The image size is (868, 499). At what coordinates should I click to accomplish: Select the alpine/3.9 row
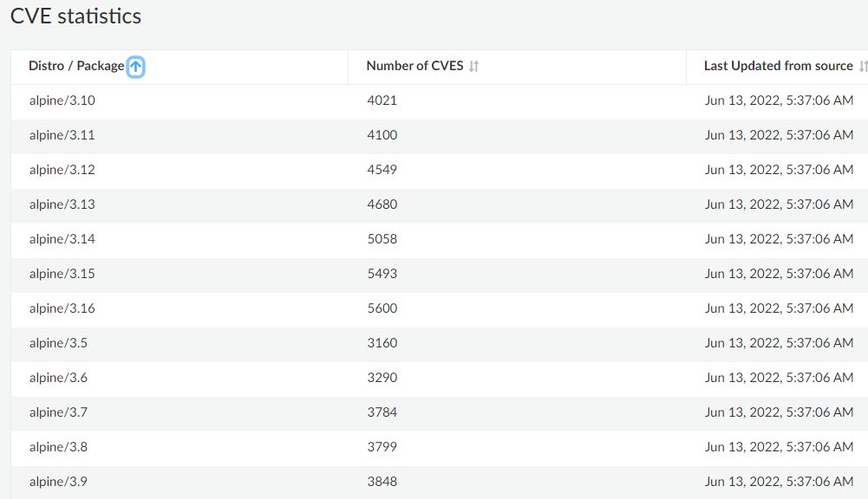pos(58,482)
